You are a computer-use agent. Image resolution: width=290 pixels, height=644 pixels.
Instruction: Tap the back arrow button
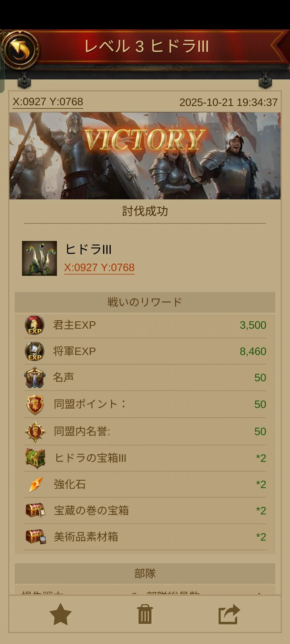tap(20, 50)
